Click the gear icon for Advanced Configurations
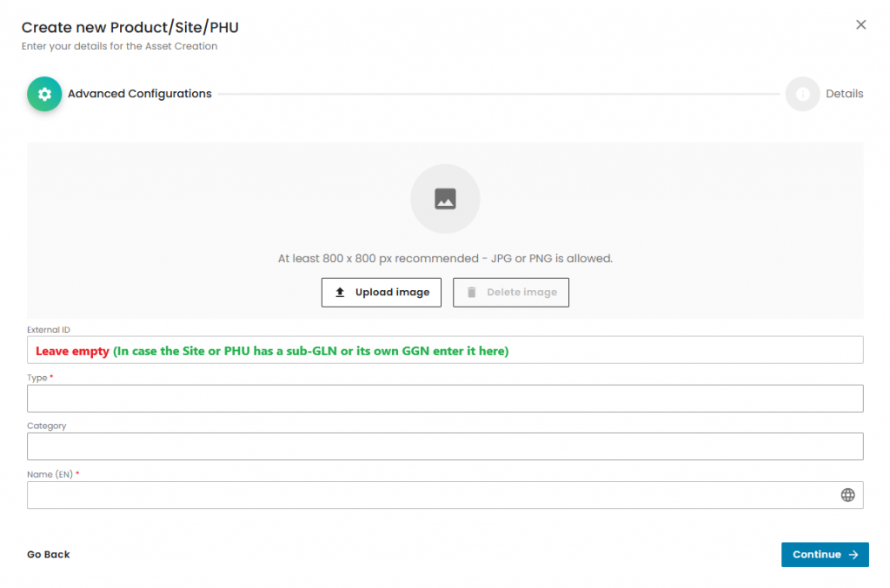The width and height of the screenshot is (890, 588). (x=44, y=94)
